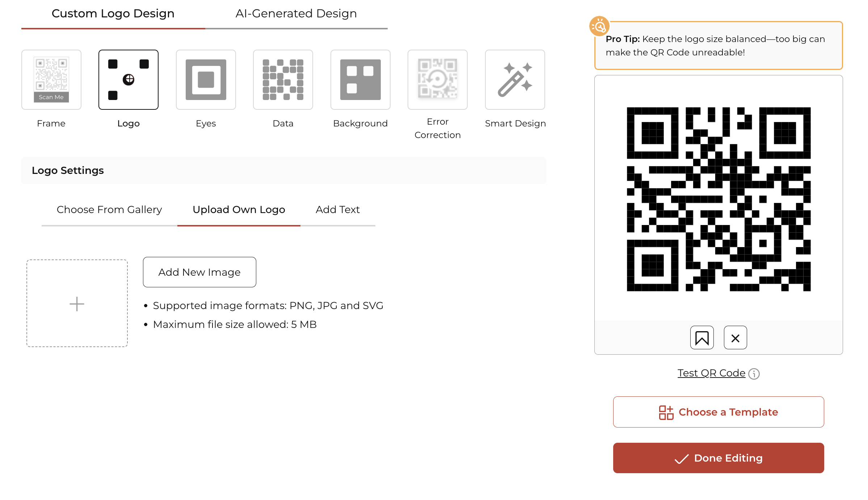Click the Pro Tip message text
Viewport: 868px width, 500px height.
coord(716,46)
